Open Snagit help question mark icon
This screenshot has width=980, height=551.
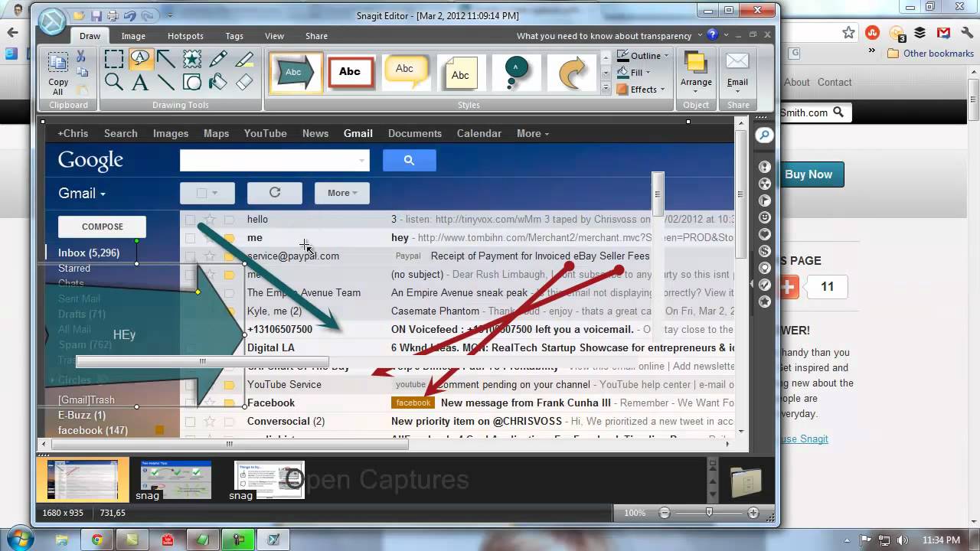pyautogui.click(x=713, y=34)
